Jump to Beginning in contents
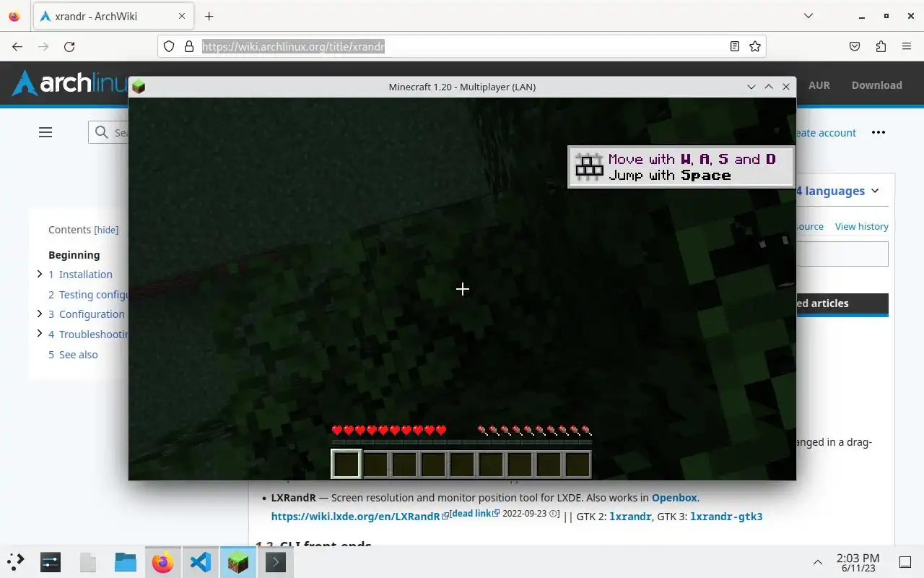The image size is (924, 578). 74,255
